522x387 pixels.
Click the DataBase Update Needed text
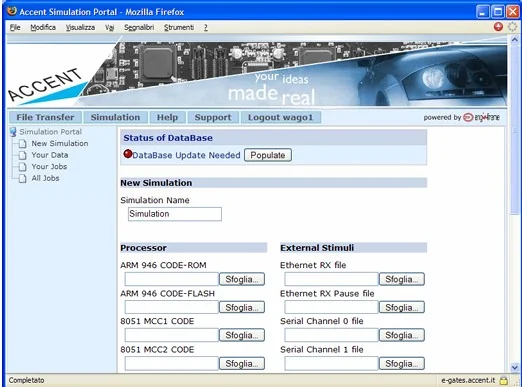(186, 155)
